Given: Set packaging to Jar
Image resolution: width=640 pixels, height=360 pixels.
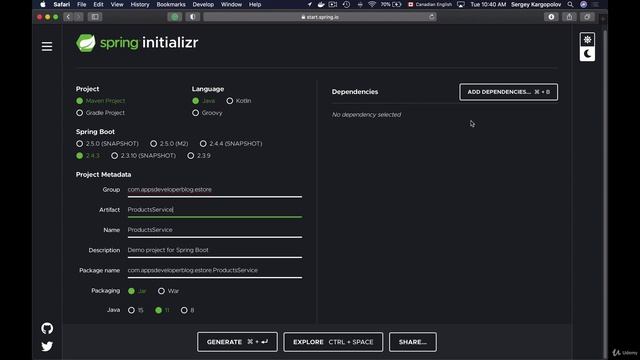Looking at the screenshot, I should click(137, 291).
